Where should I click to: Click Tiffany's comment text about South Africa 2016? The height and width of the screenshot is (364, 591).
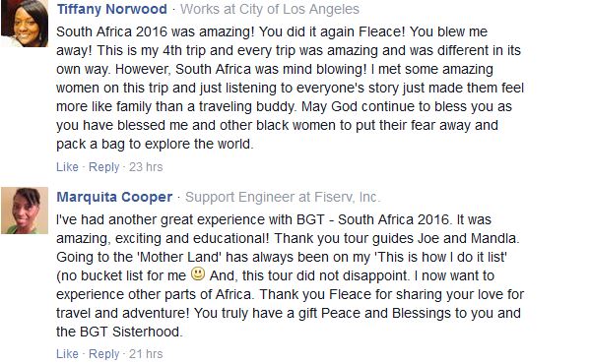[290, 88]
